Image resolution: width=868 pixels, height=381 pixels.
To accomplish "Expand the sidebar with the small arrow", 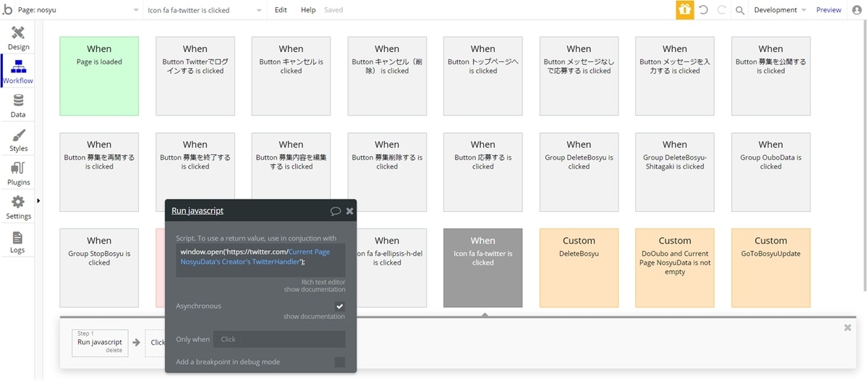I will pyautogui.click(x=38, y=200).
